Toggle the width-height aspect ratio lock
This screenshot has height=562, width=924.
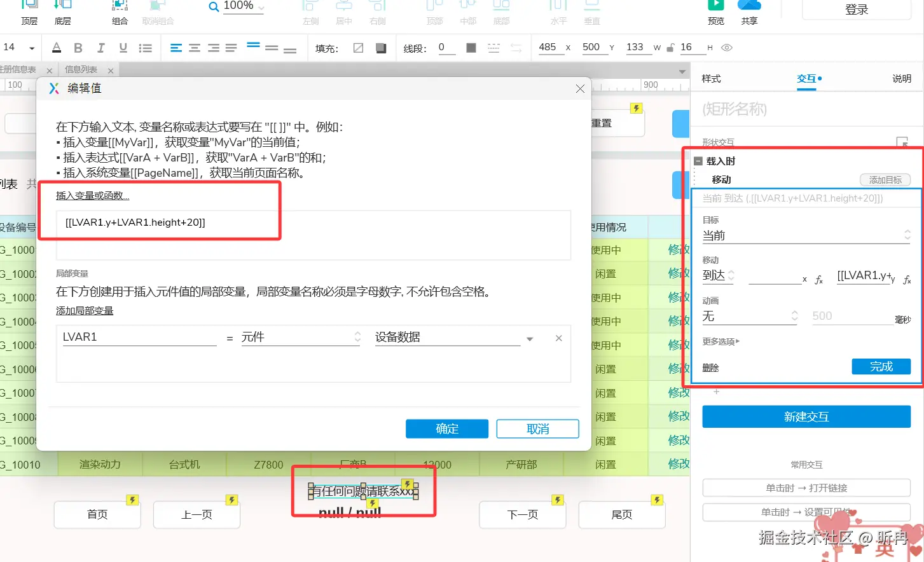[x=670, y=48]
